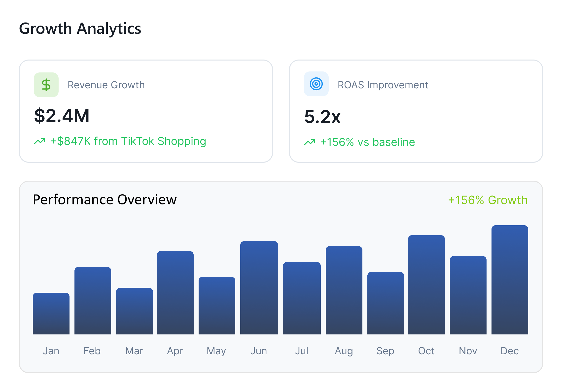The height and width of the screenshot is (392, 562).
Task: Select the April performance bar
Action: [175, 293]
